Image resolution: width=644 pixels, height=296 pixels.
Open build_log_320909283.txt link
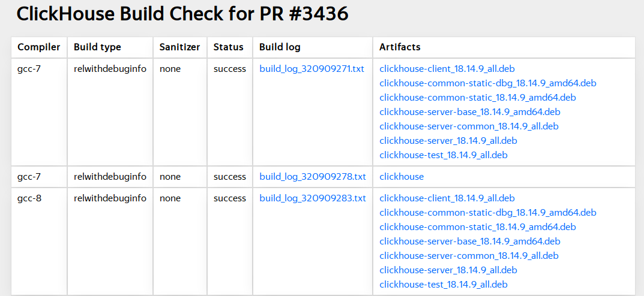tap(312, 198)
